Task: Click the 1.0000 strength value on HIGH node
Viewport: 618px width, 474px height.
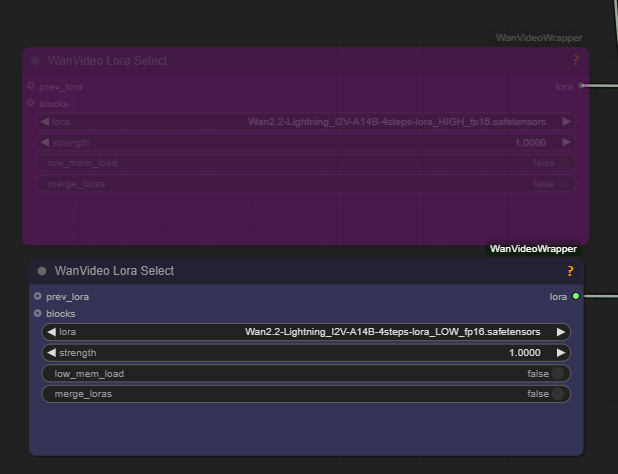Action: point(531,143)
